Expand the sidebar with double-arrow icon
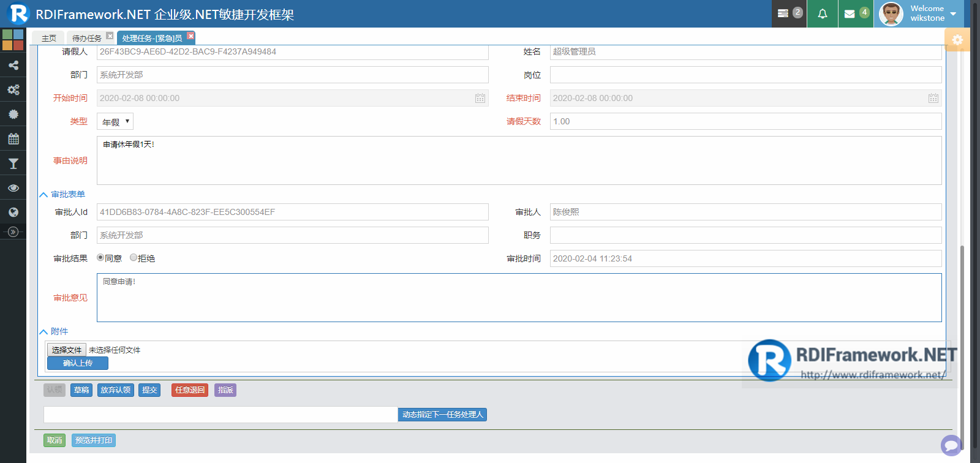This screenshot has width=980, height=463. coord(13,232)
